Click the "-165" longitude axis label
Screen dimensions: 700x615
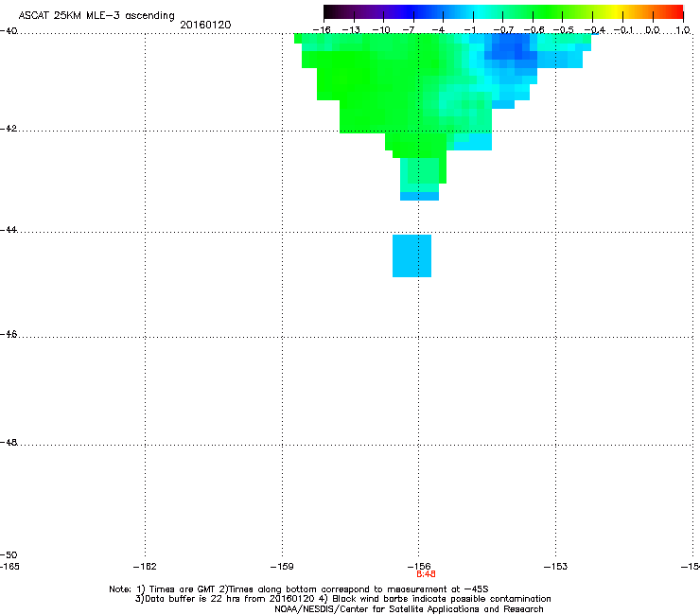click(x=9, y=567)
